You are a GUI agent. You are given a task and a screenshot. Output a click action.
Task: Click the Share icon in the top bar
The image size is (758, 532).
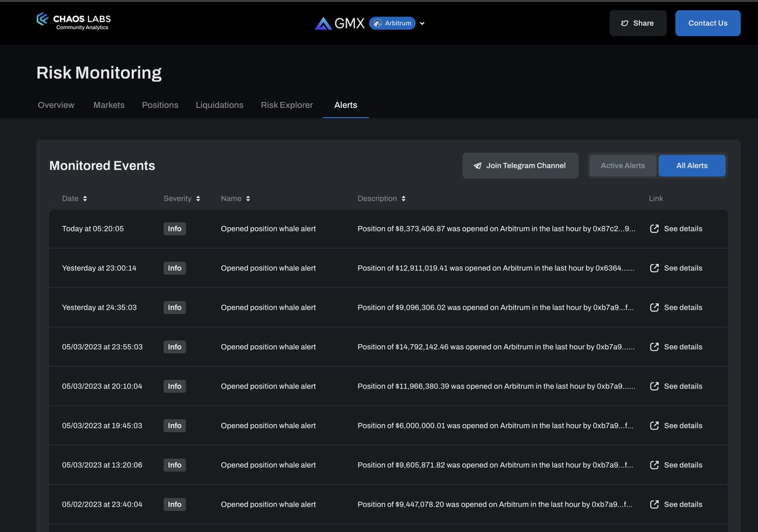625,23
